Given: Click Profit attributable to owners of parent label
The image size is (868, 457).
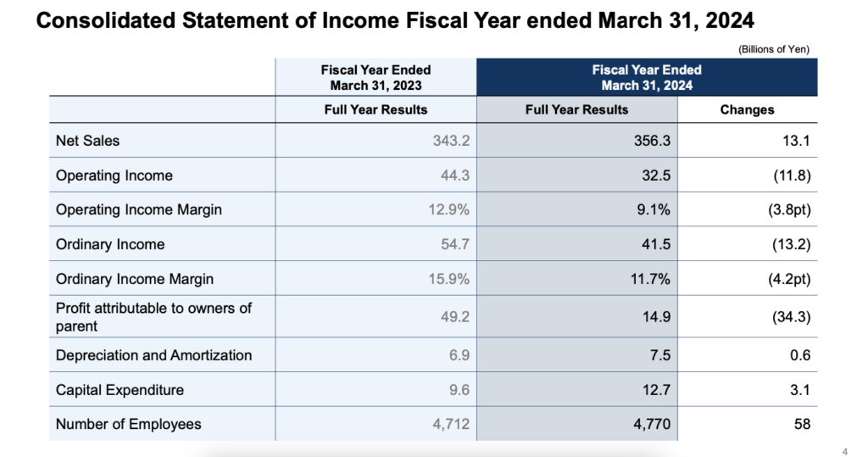Looking at the screenshot, I should coord(153,316).
